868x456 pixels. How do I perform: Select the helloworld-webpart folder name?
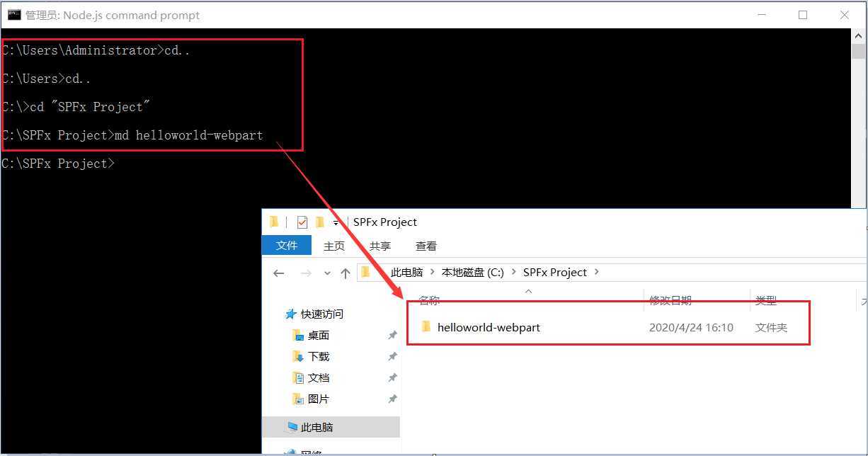489,327
